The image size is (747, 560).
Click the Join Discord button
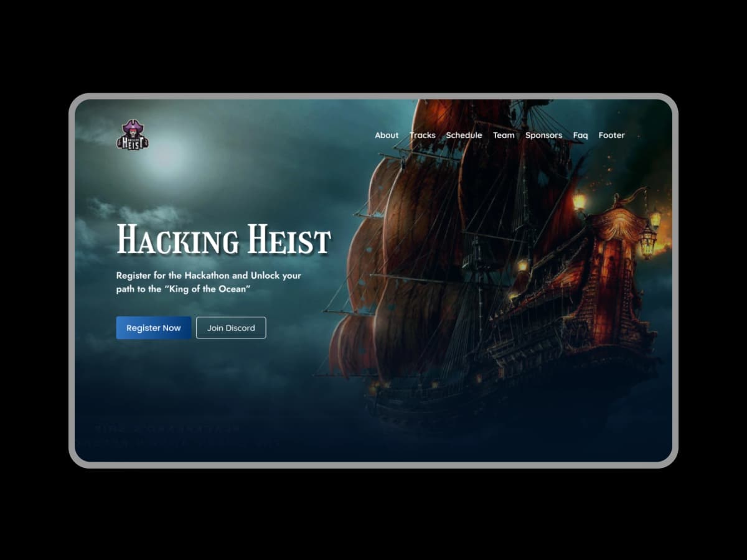pyautogui.click(x=231, y=327)
